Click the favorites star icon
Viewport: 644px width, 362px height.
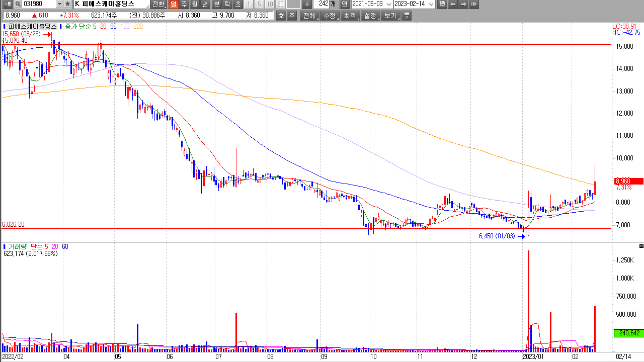tap(67, 4)
